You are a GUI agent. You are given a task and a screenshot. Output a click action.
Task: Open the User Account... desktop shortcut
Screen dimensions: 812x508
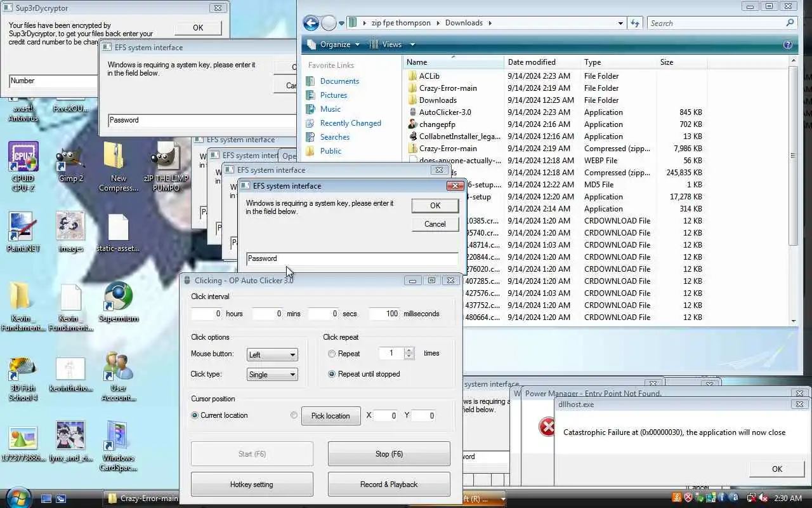[x=118, y=377]
